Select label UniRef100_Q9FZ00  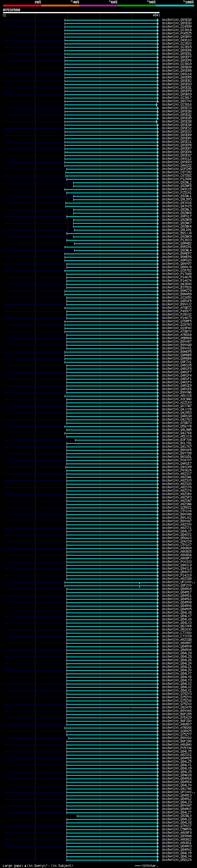(x=177, y=586)
